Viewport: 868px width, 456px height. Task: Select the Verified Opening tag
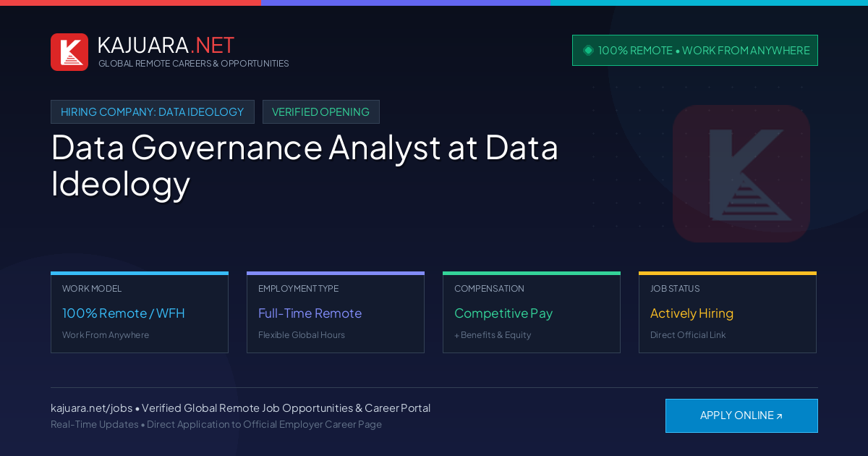[x=321, y=112]
